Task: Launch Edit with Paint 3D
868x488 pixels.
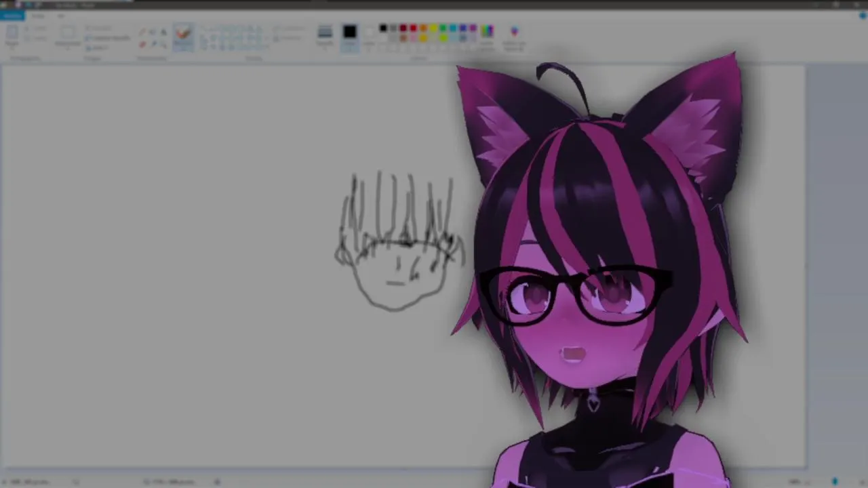Action: pyautogui.click(x=514, y=37)
